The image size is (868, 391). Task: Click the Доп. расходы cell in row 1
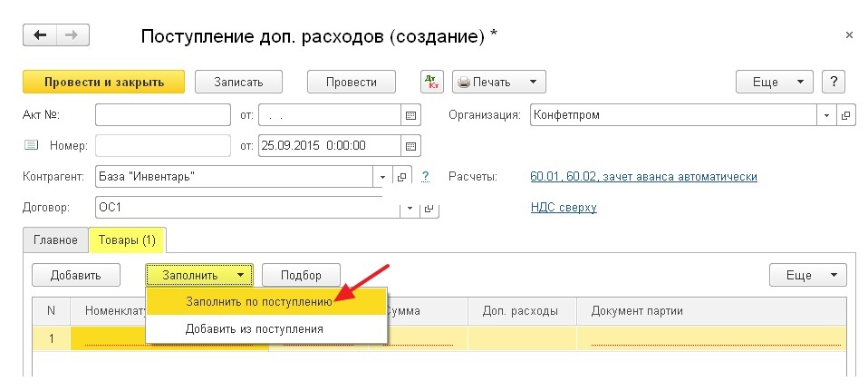pyautogui.click(x=523, y=338)
